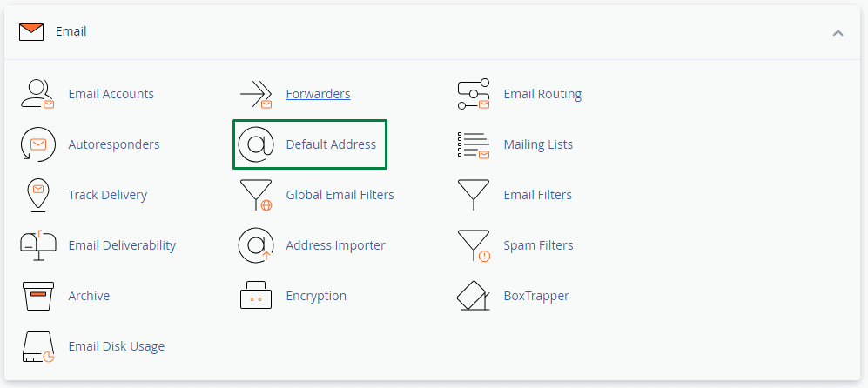Viewport: 868px width, 388px height.
Task: Select the BoxTrapper link
Action: (x=536, y=296)
